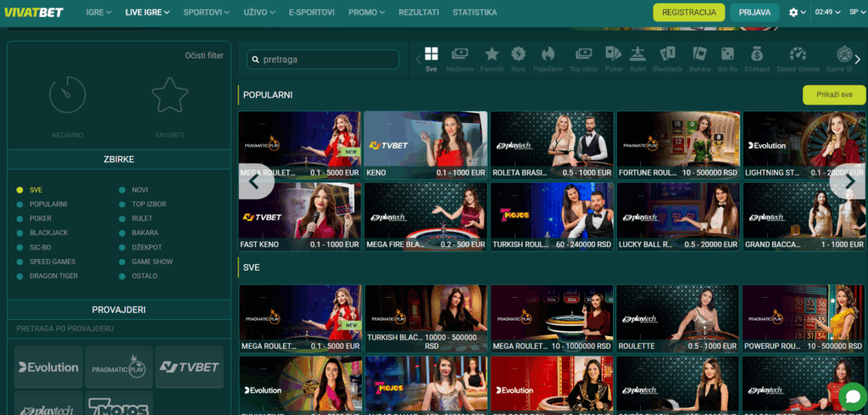Filter providers by Evolution logo
The width and height of the screenshot is (868, 415).
coord(48,367)
